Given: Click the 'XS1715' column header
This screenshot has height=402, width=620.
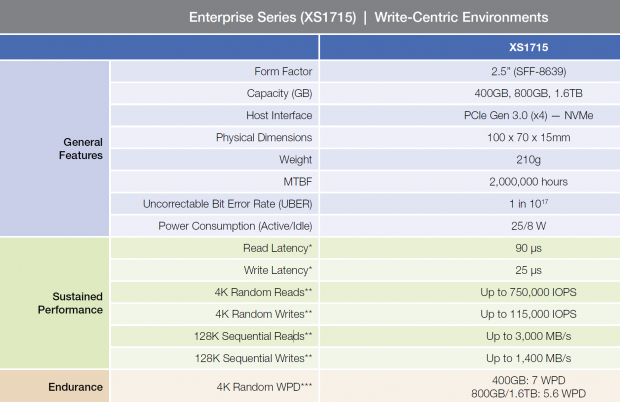Looking at the screenshot, I should 528,47.
